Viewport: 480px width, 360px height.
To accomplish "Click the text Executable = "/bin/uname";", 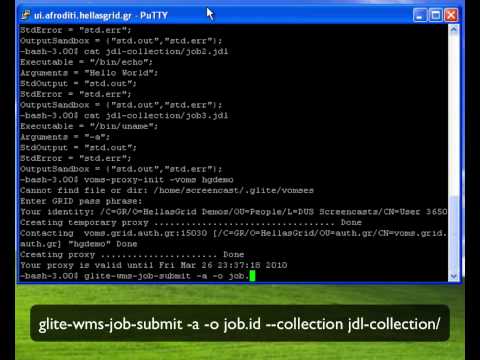I will [89, 126].
